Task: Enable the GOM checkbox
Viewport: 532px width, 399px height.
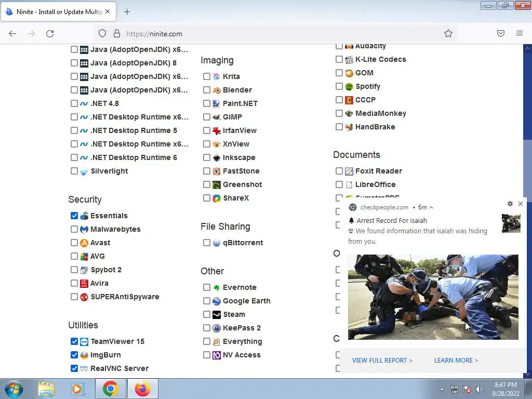Action: click(x=339, y=73)
